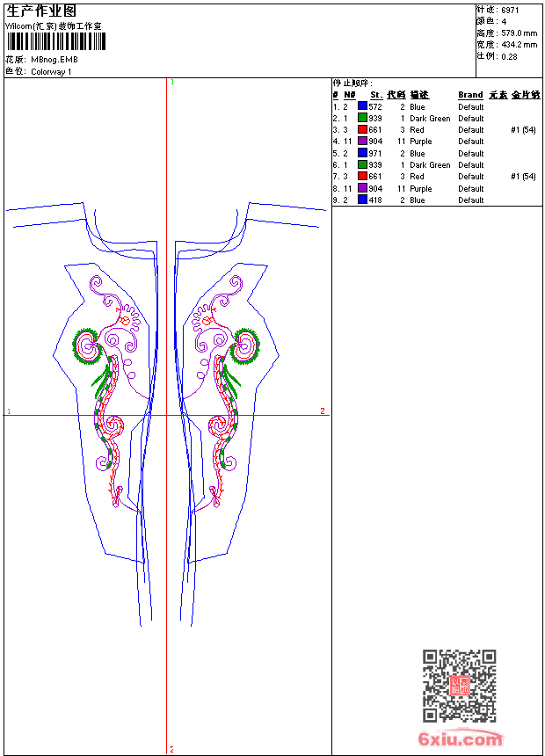This screenshot has height=756, width=545.
Task: Click sequin value '#1 (54)' in row 7
Action: click(523, 177)
